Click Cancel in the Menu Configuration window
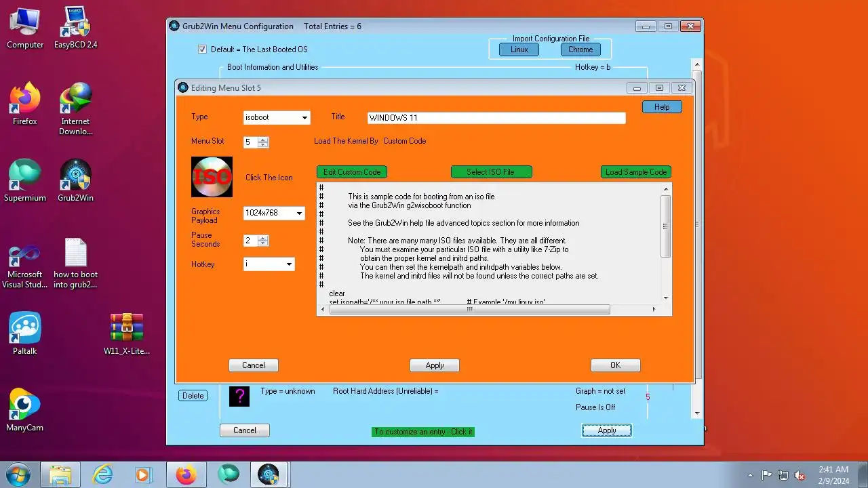 click(x=245, y=430)
